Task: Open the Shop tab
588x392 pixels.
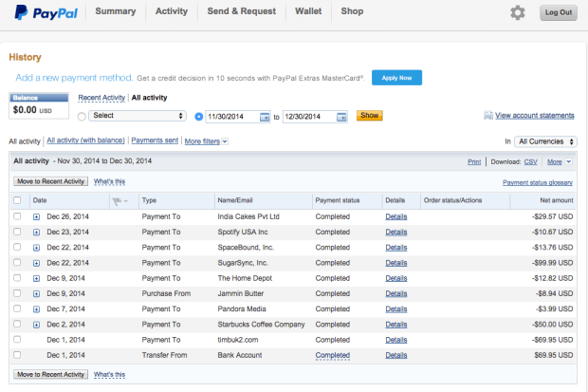Action: 352,11
